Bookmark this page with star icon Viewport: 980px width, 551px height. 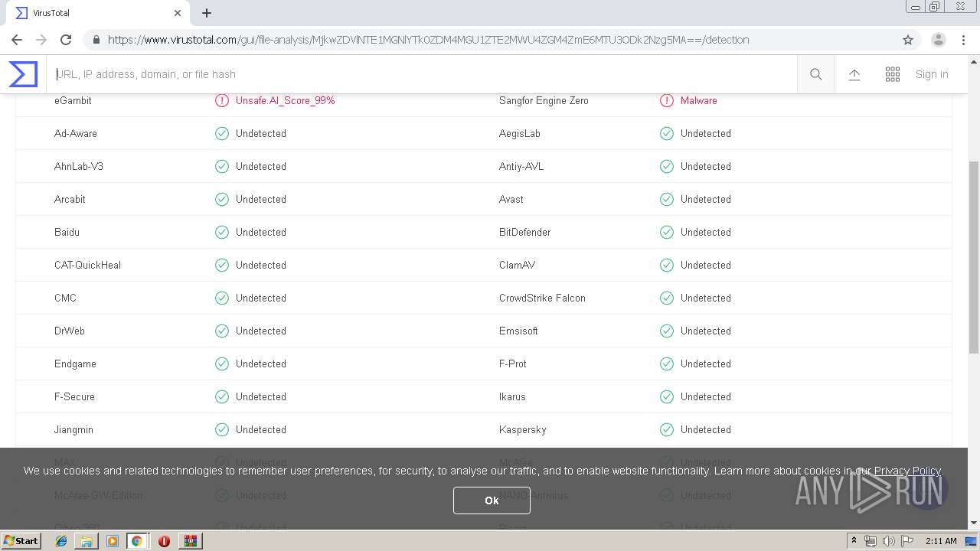(x=908, y=40)
